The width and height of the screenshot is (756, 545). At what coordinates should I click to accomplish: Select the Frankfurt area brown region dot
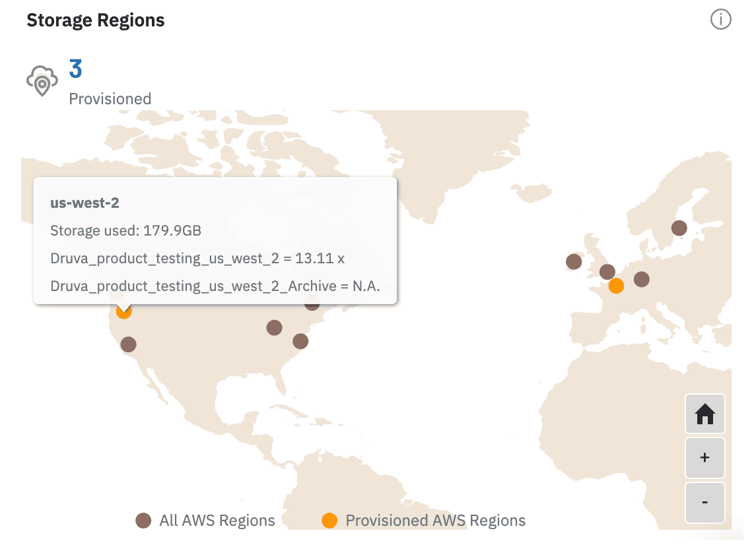tap(640, 279)
